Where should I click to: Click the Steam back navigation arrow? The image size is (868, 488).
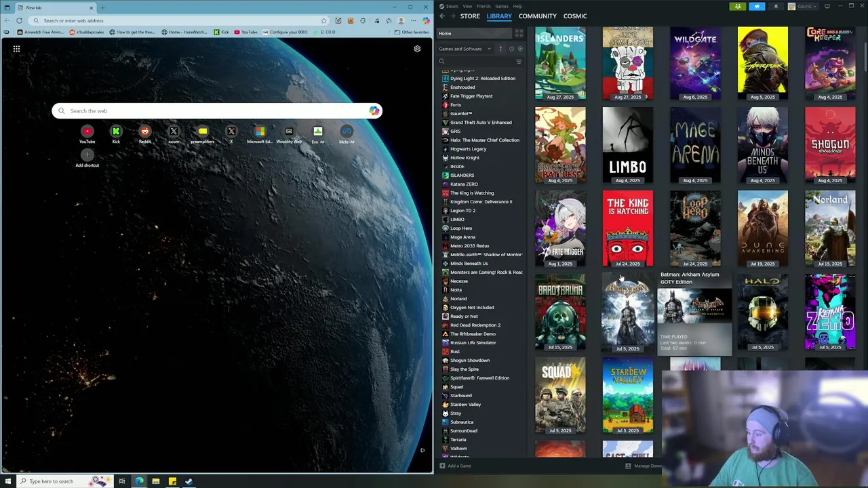click(442, 16)
